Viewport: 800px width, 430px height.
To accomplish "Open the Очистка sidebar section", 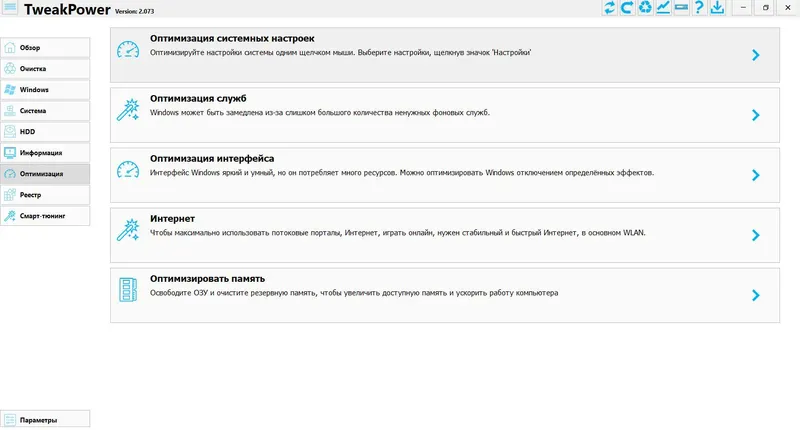I will [45, 69].
